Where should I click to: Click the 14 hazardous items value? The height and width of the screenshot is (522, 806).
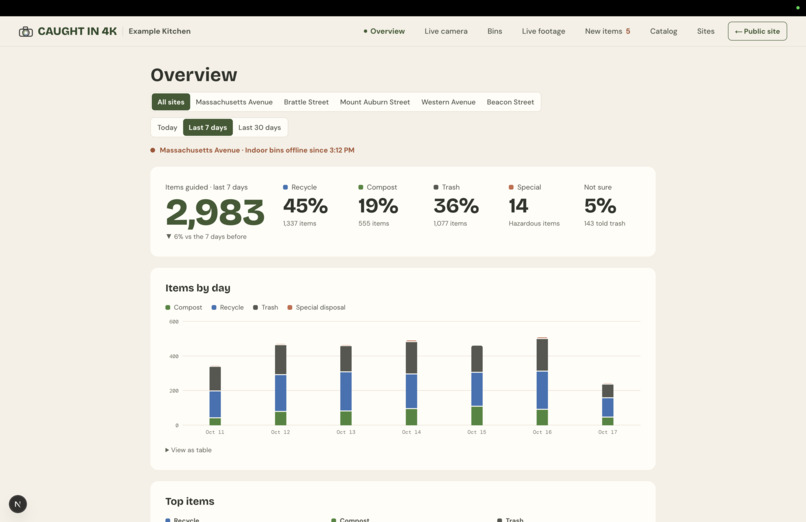pyautogui.click(x=518, y=206)
